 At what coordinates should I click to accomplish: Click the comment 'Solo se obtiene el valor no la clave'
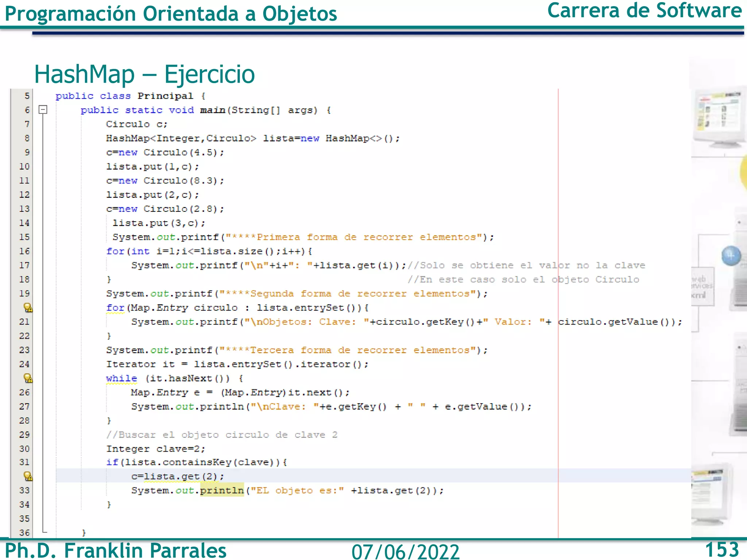tap(526, 265)
